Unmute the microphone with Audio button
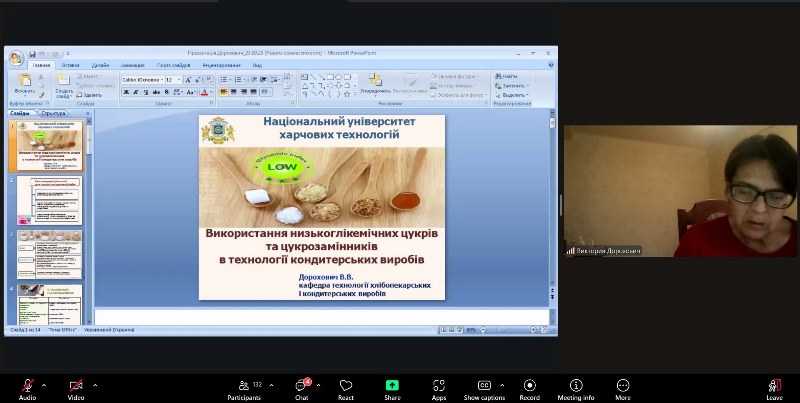This screenshot has height=403, width=800. click(27, 385)
